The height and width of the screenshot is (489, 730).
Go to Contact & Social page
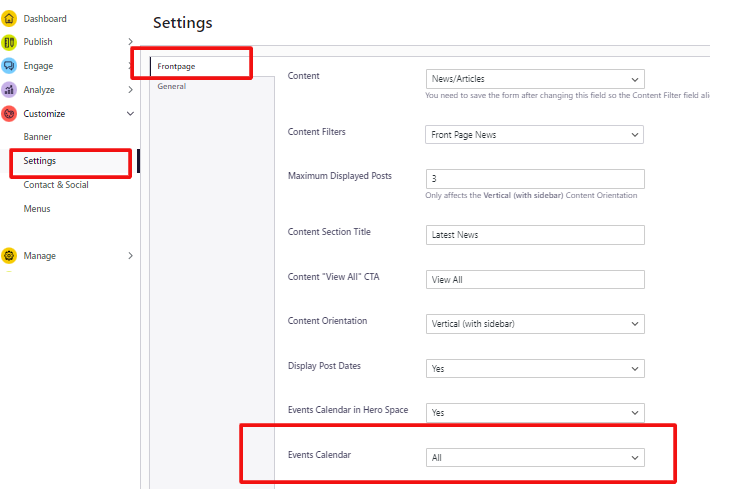tap(56, 185)
